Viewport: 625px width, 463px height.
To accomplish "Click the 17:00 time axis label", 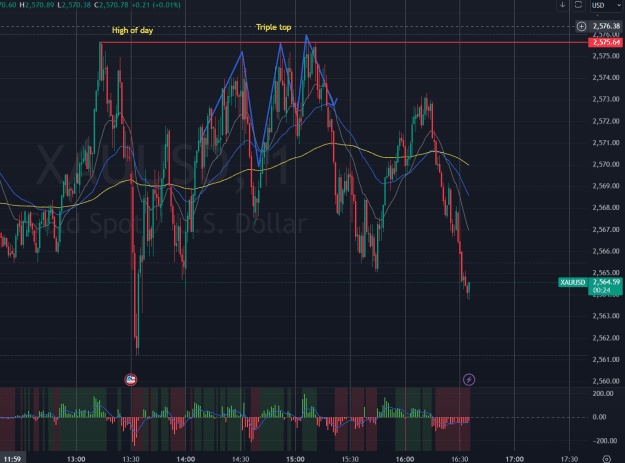I will [514, 459].
